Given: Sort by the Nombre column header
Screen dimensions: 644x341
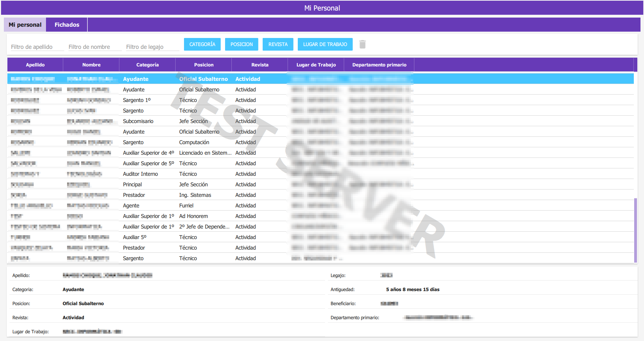Looking at the screenshot, I should click(91, 65).
